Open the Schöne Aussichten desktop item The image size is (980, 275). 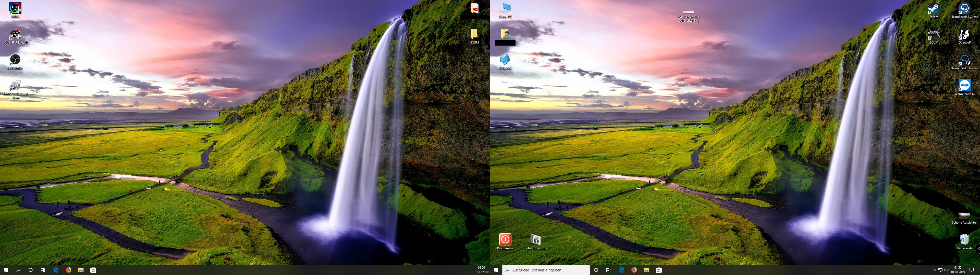964,216
